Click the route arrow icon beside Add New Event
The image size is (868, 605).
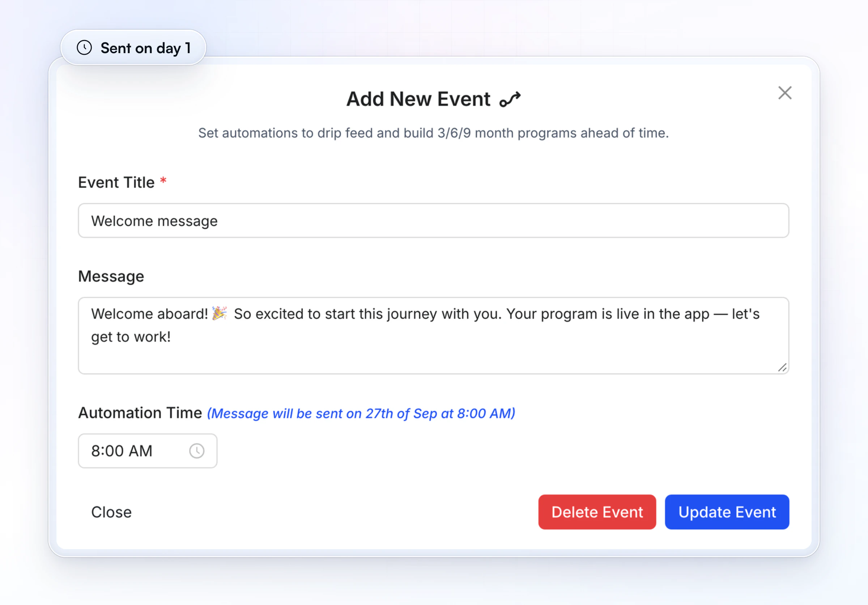pos(510,100)
